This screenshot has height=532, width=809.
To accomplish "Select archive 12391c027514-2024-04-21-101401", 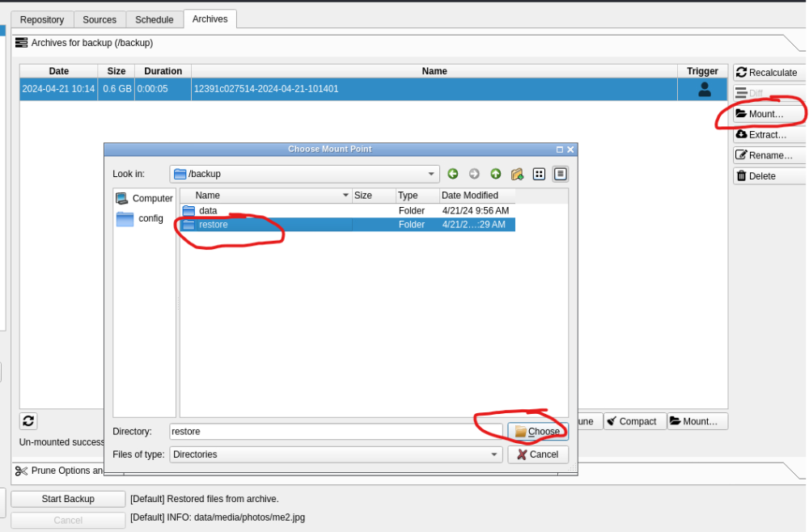I will [374, 89].
